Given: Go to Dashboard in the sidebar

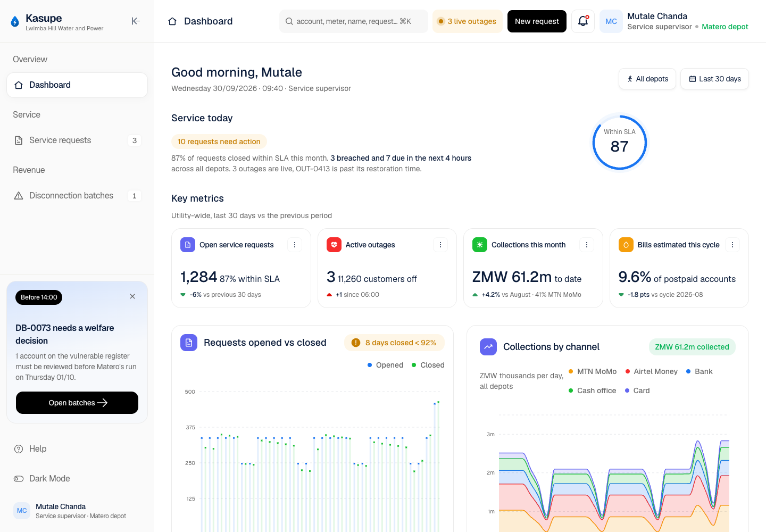Looking at the screenshot, I should pyautogui.click(x=77, y=85).
